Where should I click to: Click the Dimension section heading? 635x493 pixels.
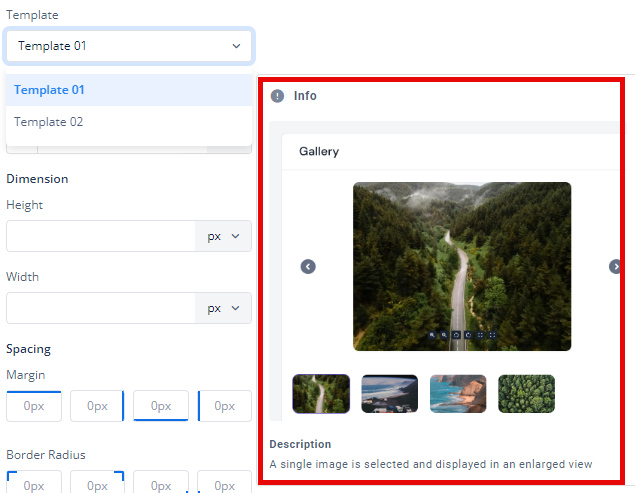coord(37,179)
